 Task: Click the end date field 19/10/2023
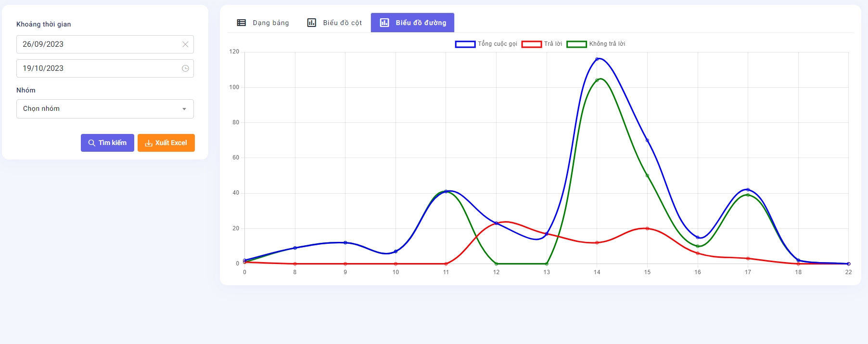pyautogui.click(x=96, y=68)
